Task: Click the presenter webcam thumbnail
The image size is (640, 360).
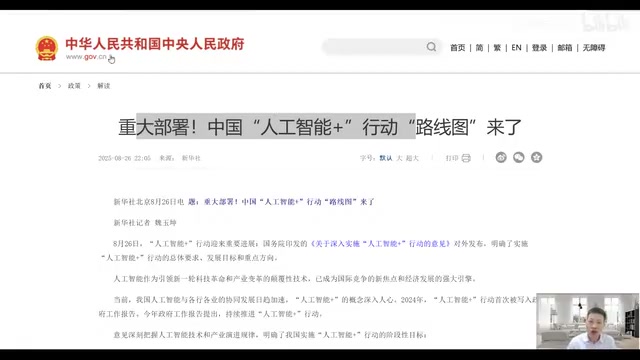Action: [588, 321]
